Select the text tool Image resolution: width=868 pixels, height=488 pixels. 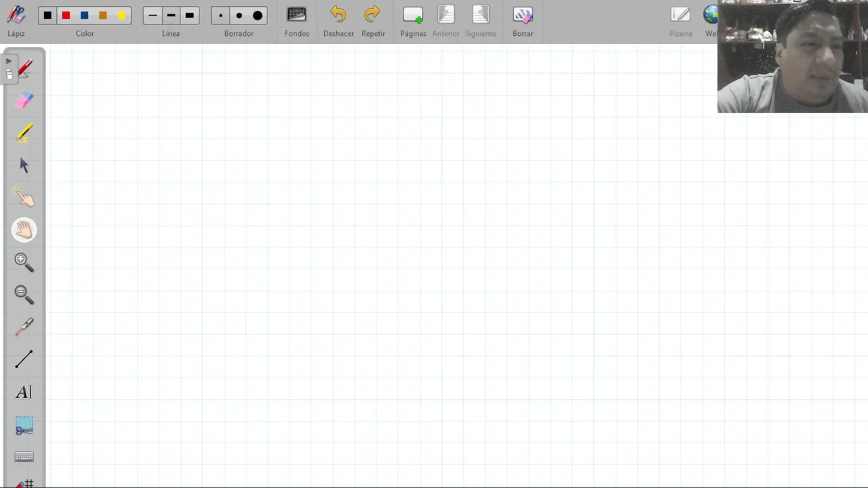pyautogui.click(x=24, y=392)
